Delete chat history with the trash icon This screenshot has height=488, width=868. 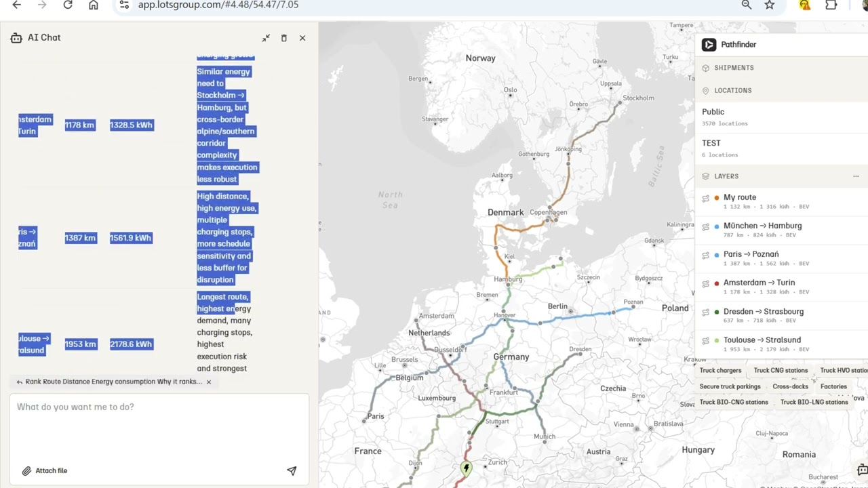point(284,38)
